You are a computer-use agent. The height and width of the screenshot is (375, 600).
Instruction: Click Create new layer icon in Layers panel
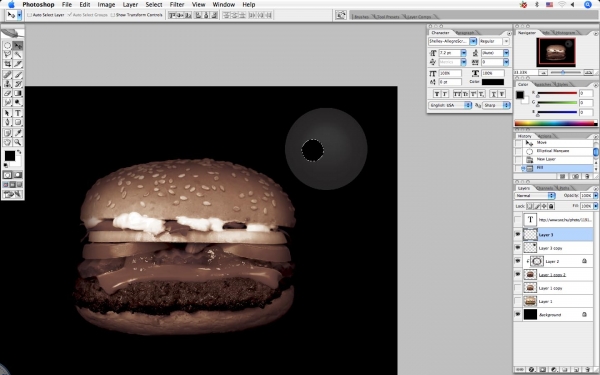576,370
